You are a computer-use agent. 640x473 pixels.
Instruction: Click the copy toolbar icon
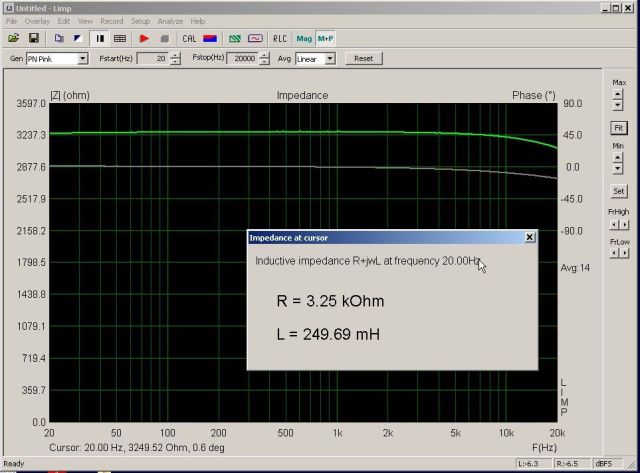(59, 38)
